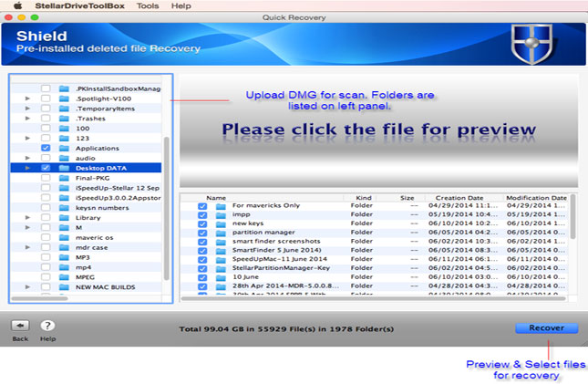Click the Applications folder icon
This screenshot has height=384, width=588.
coord(64,148)
